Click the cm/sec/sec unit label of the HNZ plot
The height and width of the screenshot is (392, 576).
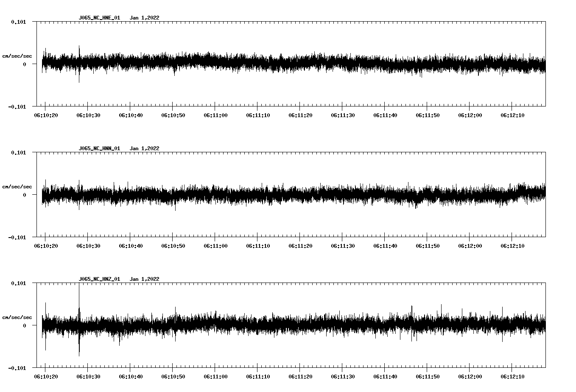17,317
